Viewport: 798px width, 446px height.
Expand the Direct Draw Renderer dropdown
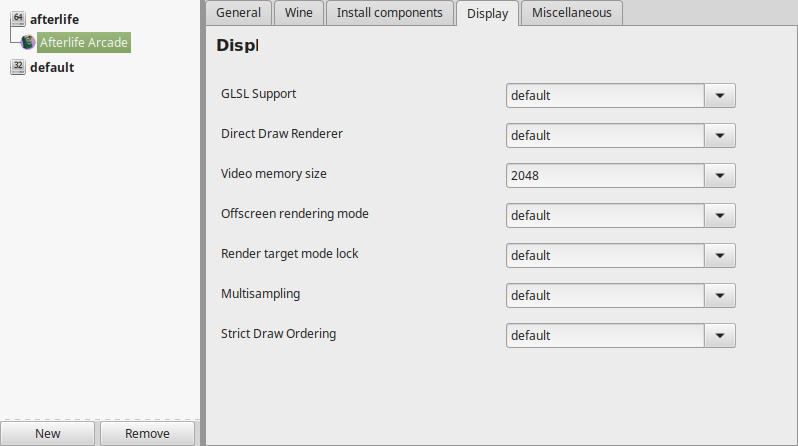coord(720,135)
